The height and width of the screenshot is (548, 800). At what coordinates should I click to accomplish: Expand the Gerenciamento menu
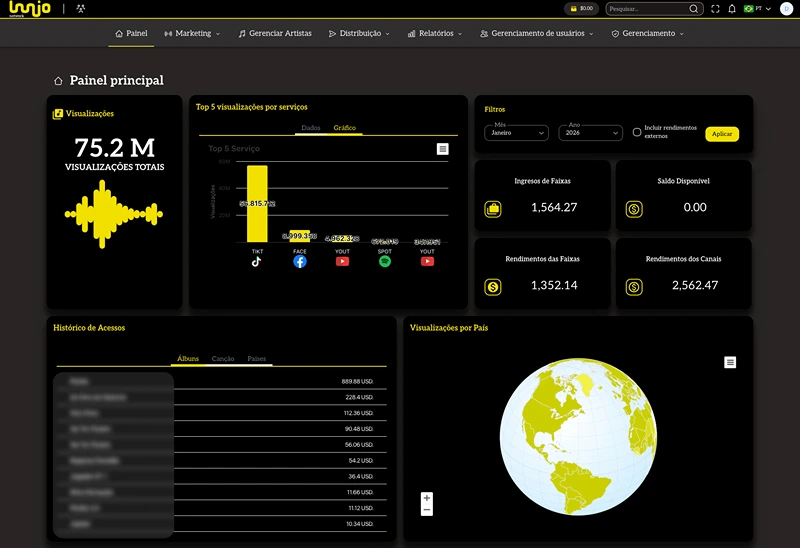point(647,33)
